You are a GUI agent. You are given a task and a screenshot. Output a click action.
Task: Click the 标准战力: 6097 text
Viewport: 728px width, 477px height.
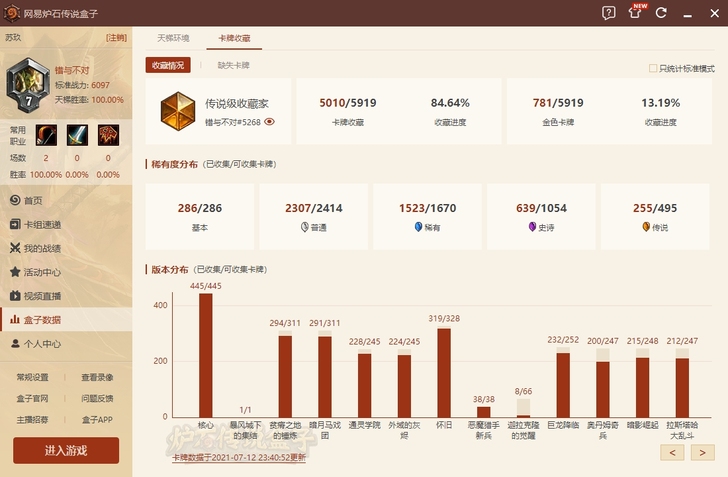click(82, 85)
